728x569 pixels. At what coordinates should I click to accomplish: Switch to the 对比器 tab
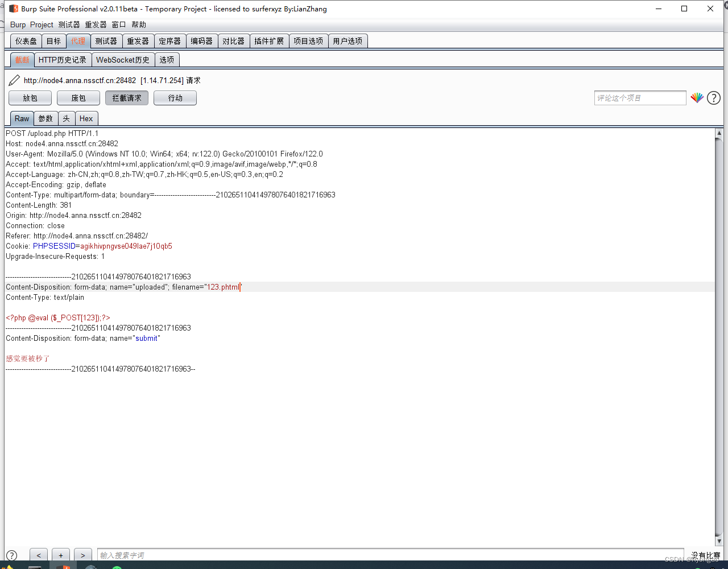(233, 41)
